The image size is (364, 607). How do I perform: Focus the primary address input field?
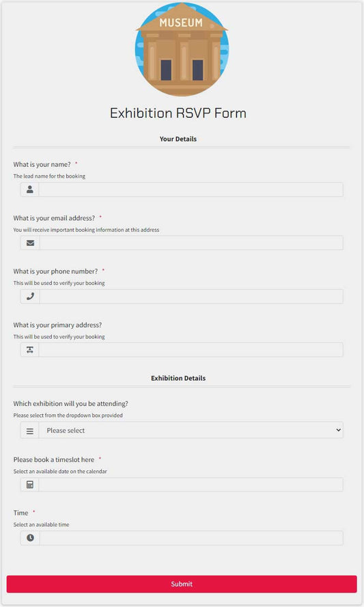point(191,349)
